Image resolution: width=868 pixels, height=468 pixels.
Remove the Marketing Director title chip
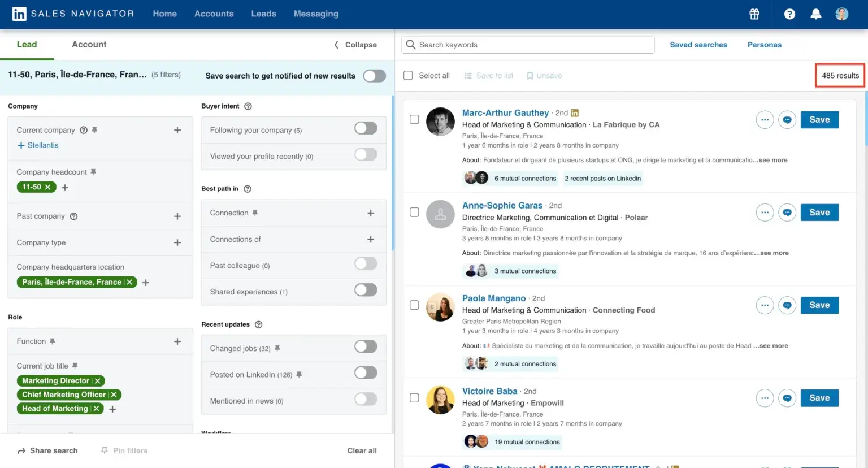pos(98,381)
